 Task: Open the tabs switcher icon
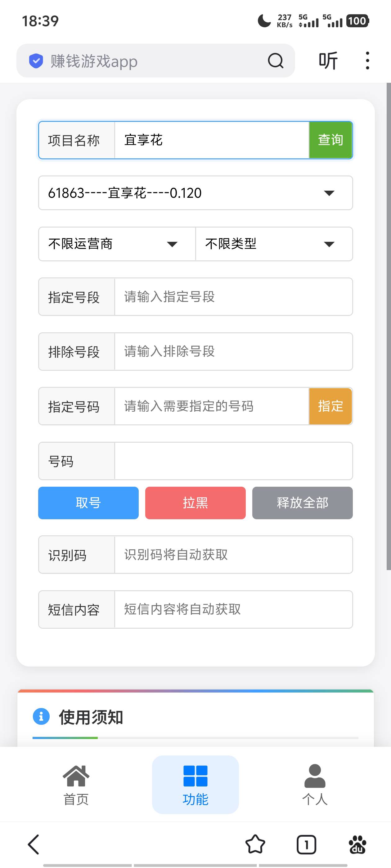306,844
